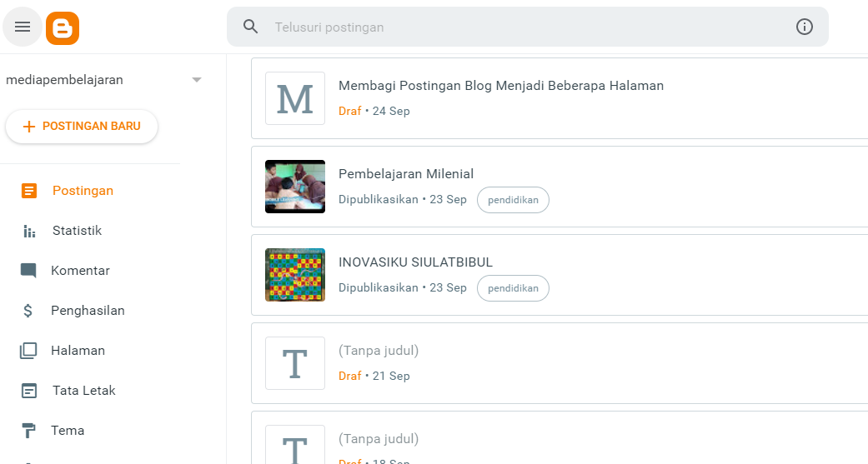The image size is (868, 464).
Task: Open the Statistik menu item
Action: pyautogui.click(x=77, y=230)
